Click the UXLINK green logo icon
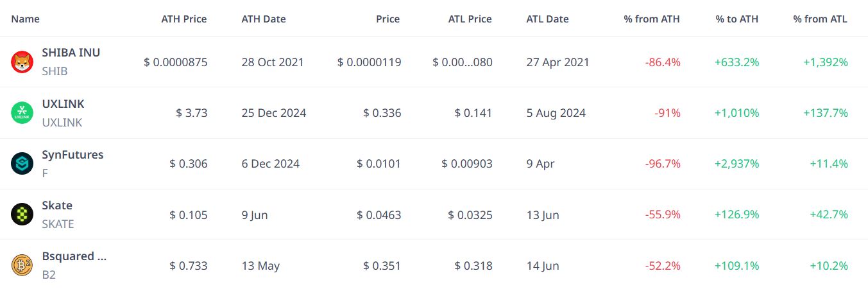The height and width of the screenshot is (289, 868). click(x=22, y=113)
